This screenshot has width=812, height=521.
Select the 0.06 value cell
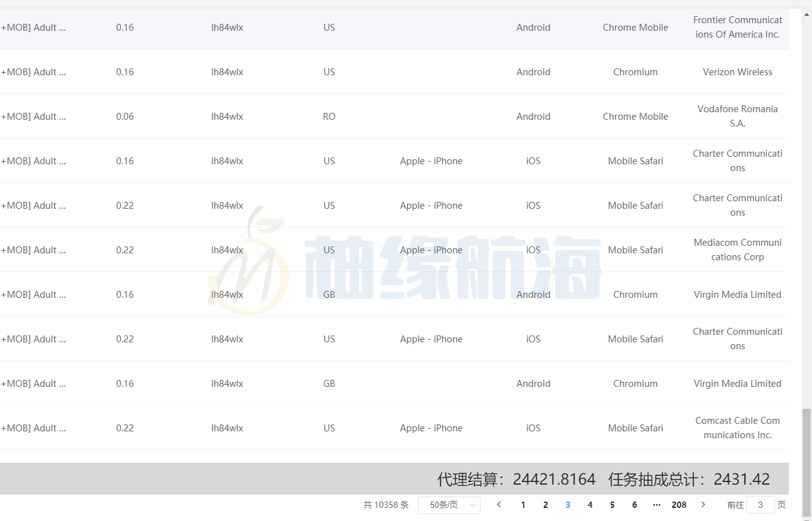pyautogui.click(x=125, y=117)
